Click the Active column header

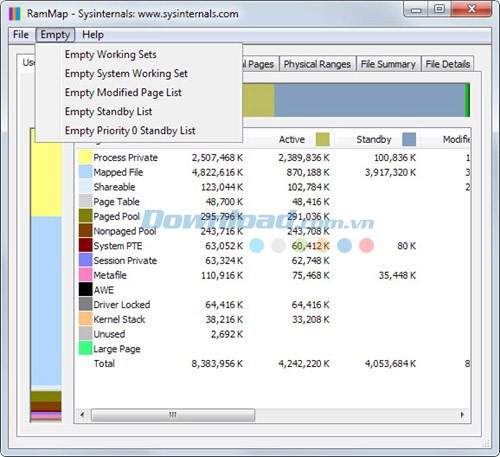coord(292,139)
